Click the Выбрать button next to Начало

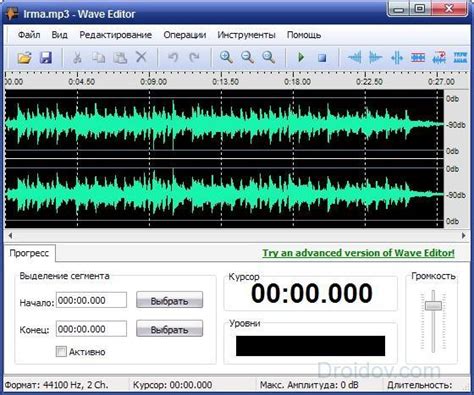point(169,300)
